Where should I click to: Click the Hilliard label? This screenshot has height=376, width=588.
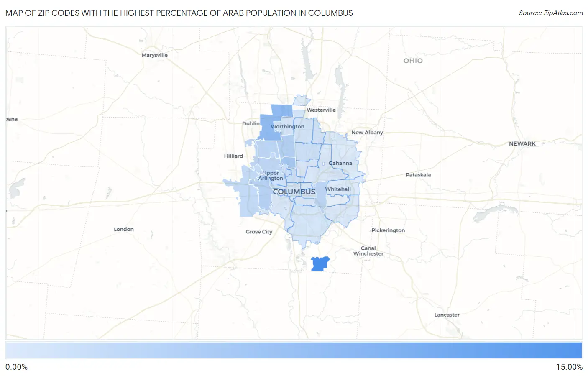coord(233,156)
